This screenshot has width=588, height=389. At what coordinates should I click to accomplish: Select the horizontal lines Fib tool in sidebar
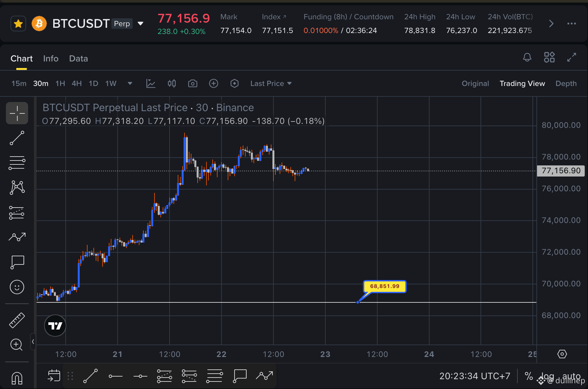(17, 162)
